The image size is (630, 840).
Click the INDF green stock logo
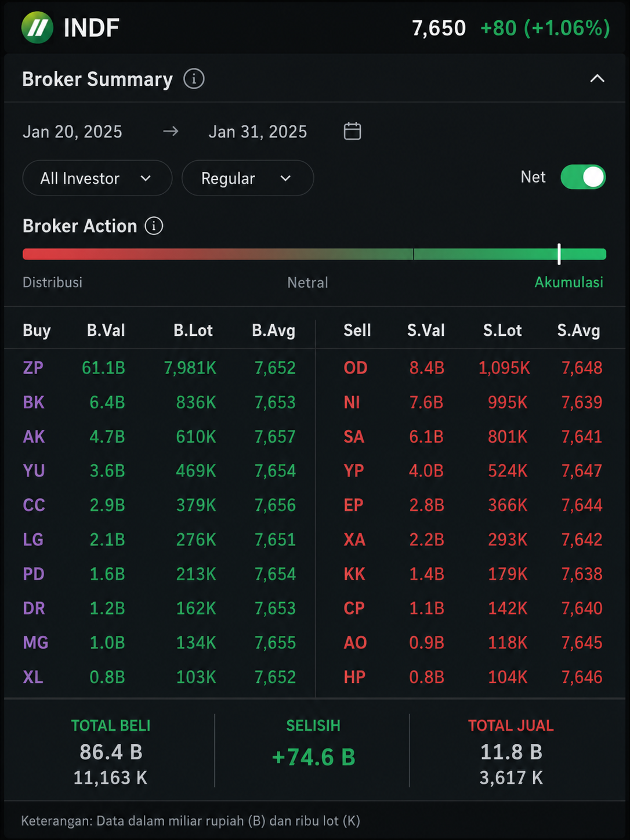[37, 27]
